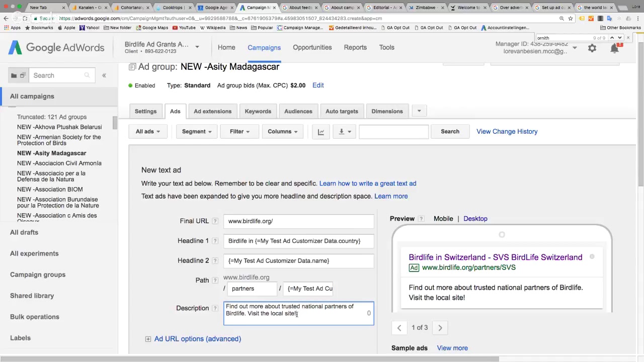644x362 pixels.
Task: Click the help icon next to Path
Action: point(215,281)
